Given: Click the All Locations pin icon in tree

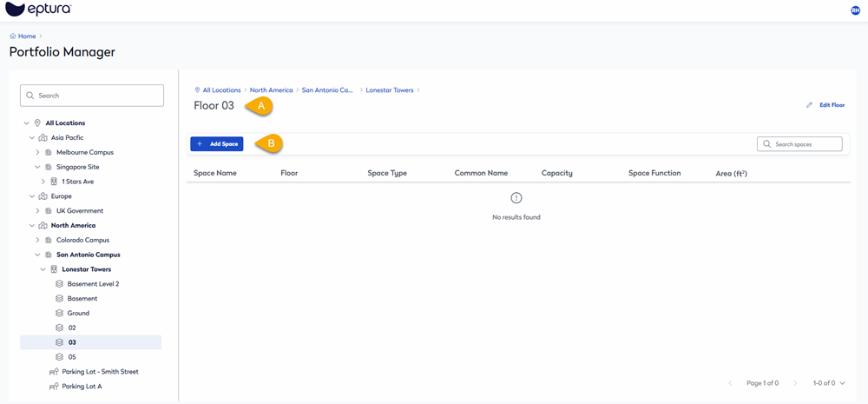Looking at the screenshot, I should [x=37, y=123].
